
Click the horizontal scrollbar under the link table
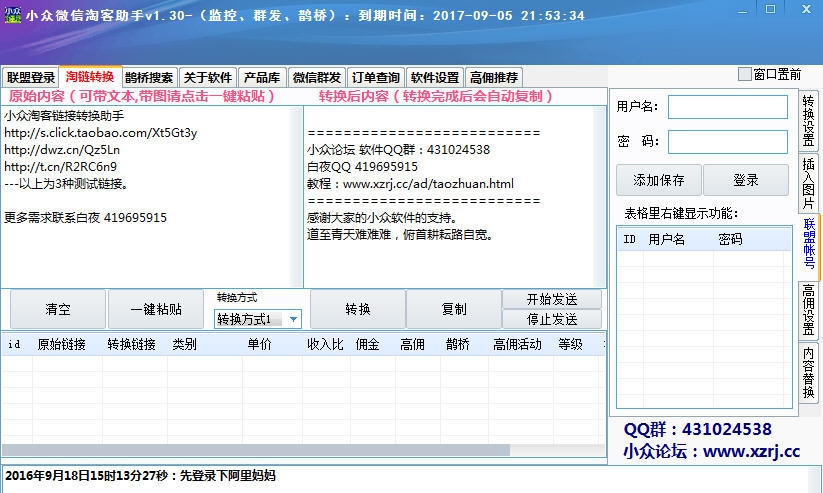256,450
